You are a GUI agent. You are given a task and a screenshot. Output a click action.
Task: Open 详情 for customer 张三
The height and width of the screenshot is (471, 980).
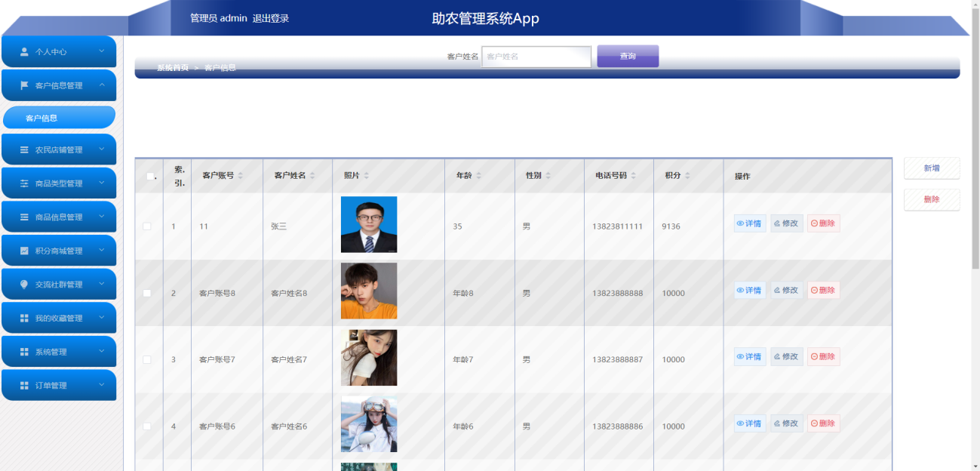coord(750,223)
